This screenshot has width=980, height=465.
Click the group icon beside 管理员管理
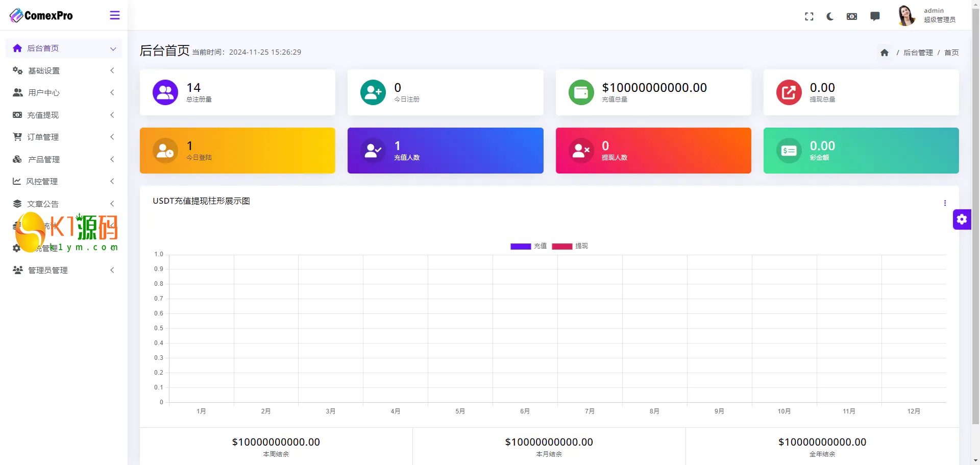17,270
